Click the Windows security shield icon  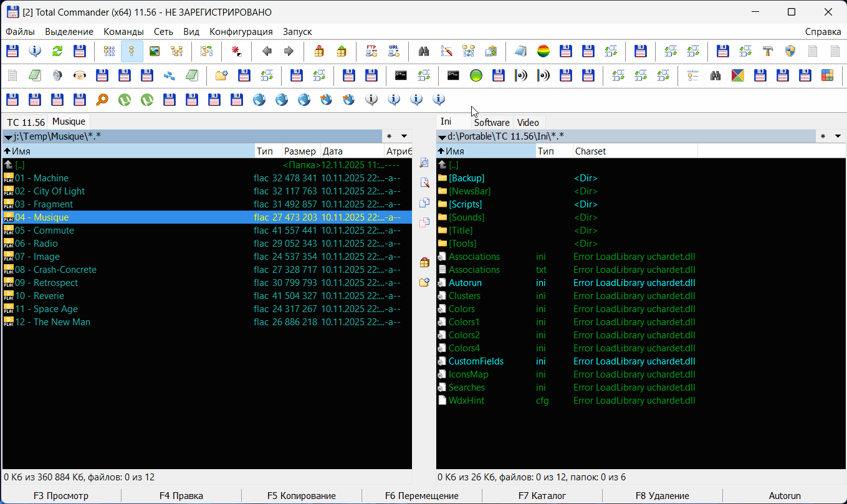pos(790,51)
